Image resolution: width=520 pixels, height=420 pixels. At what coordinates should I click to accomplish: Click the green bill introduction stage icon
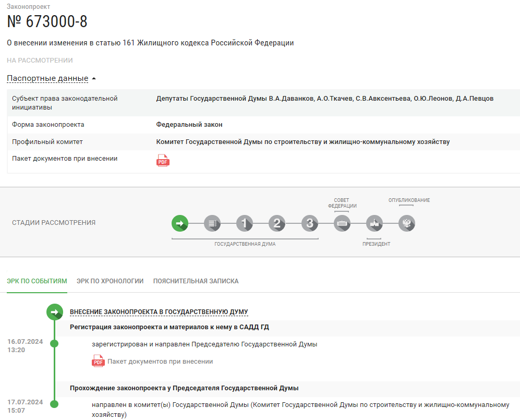click(x=179, y=223)
